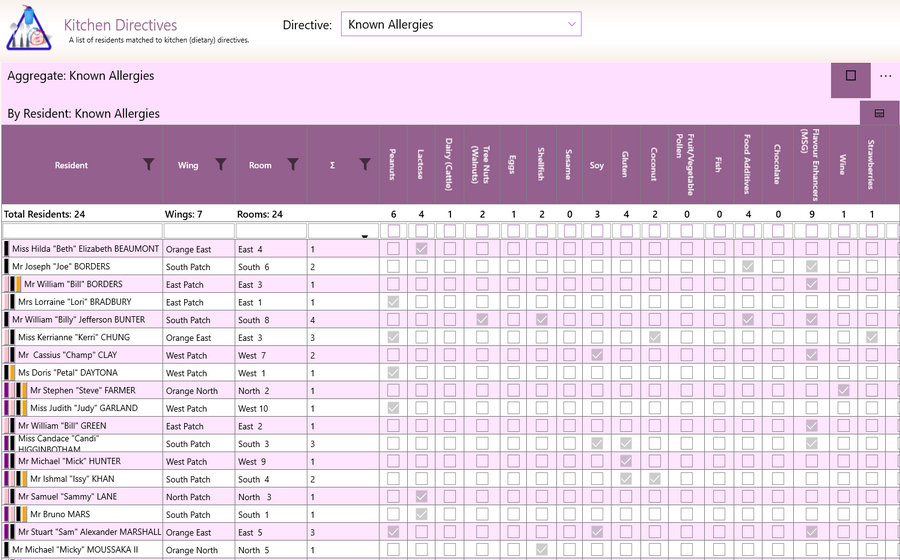This screenshot has width=900, height=560.
Task: Tick the Peanuts filter row checkbox
Action: (x=393, y=231)
